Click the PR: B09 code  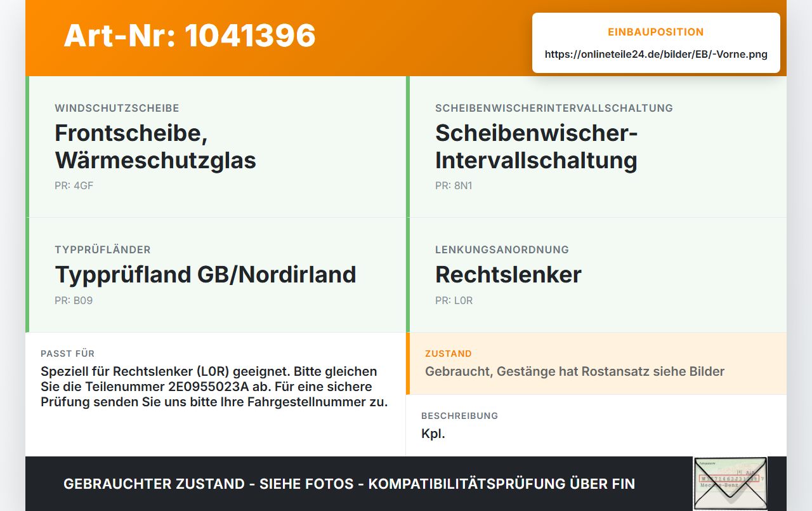click(74, 301)
